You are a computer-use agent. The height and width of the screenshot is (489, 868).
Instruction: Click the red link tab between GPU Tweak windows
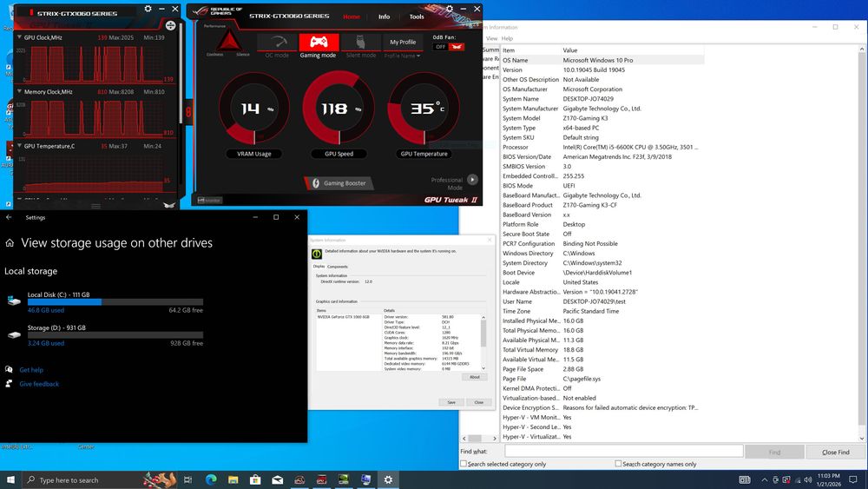(188, 112)
